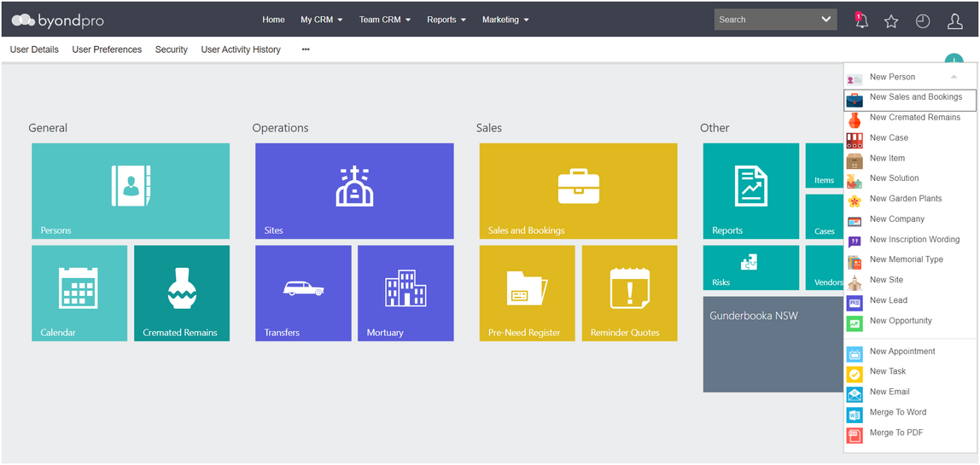Viewport: 980px width, 465px height.
Task: Open the user profile icon
Action: [955, 21]
